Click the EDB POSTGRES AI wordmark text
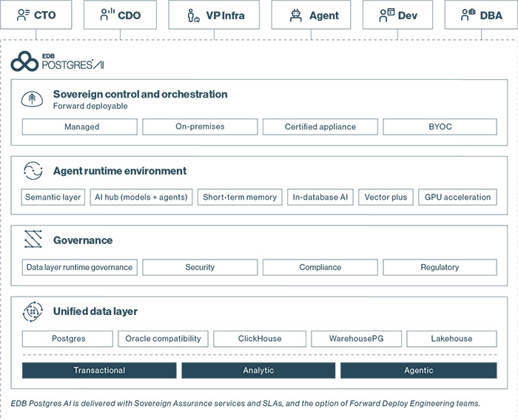The width and height of the screenshot is (518, 420). click(73, 62)
